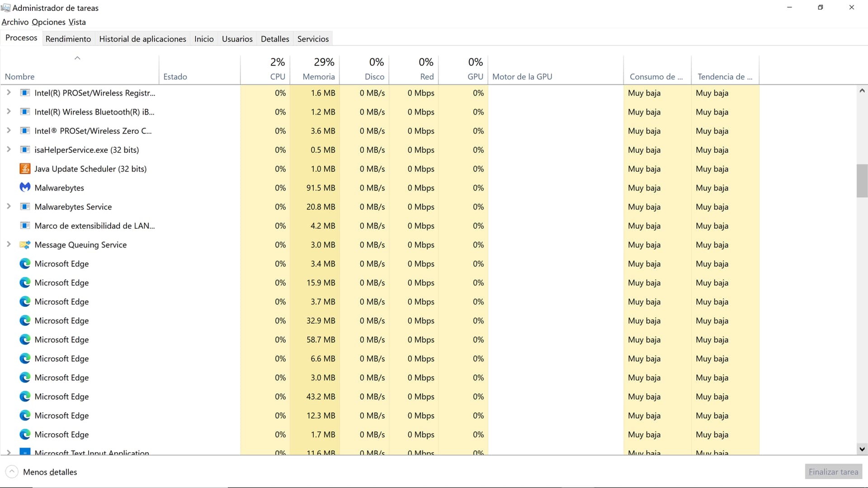Screen dimensions: 868x488
Task: Click the 20.8 MB memory cell
Action: (315, 207)
